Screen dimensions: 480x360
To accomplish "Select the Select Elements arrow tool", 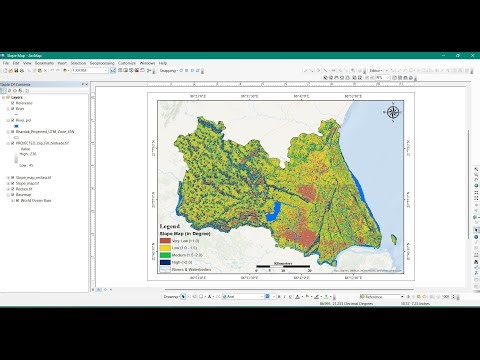I will coord(183,296).
